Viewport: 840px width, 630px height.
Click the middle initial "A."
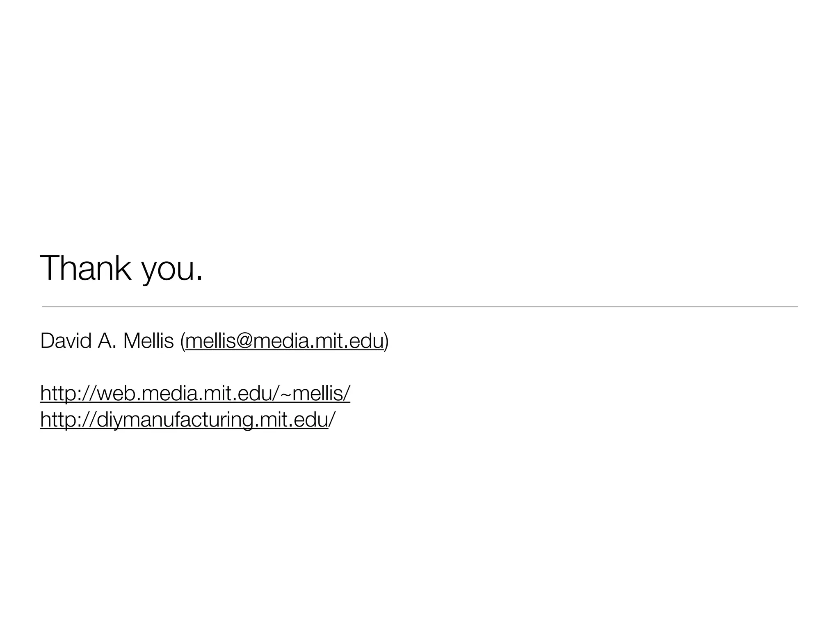coord(107,341)
